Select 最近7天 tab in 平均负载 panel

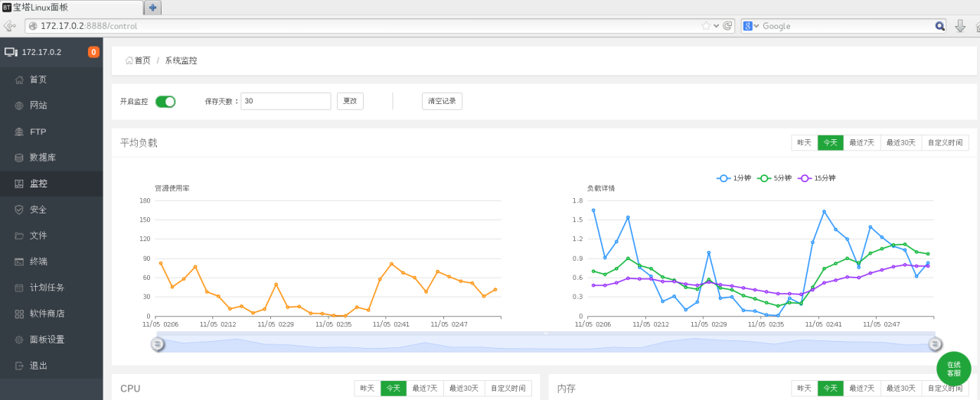pyautogui.click(x=861, y=143)
